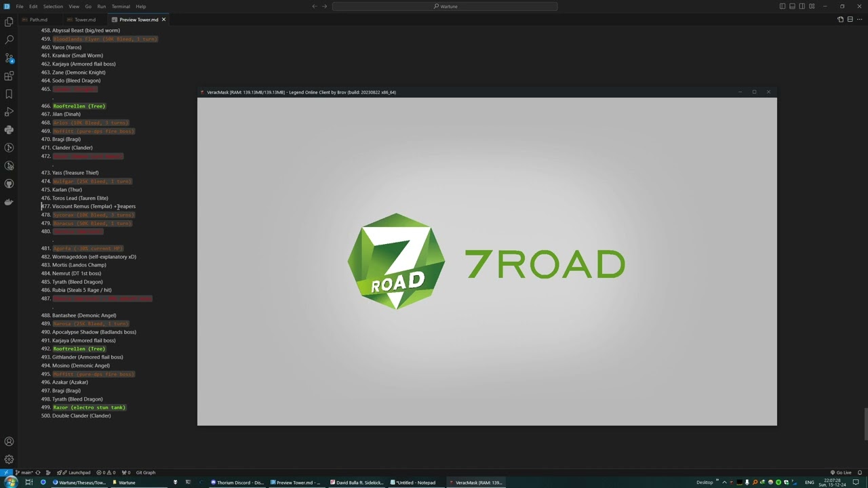Click line 482 Wormageddon entry
868x488 pixels.
(x=94, y=257)
